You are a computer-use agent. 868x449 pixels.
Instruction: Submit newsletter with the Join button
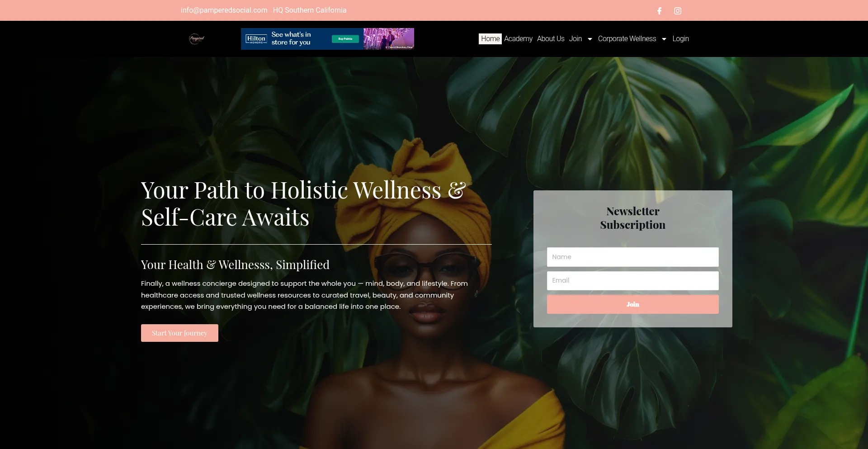632,304
